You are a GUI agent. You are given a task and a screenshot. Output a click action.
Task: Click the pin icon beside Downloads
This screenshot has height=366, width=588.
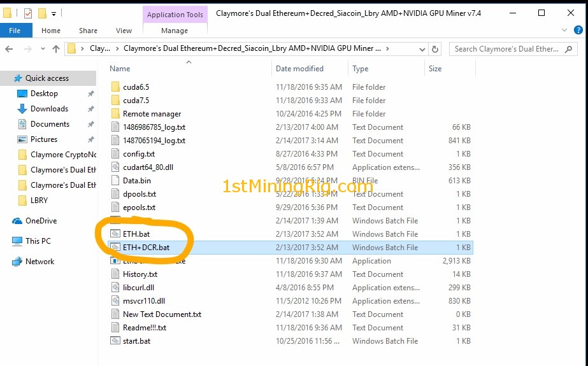point(90,109)
